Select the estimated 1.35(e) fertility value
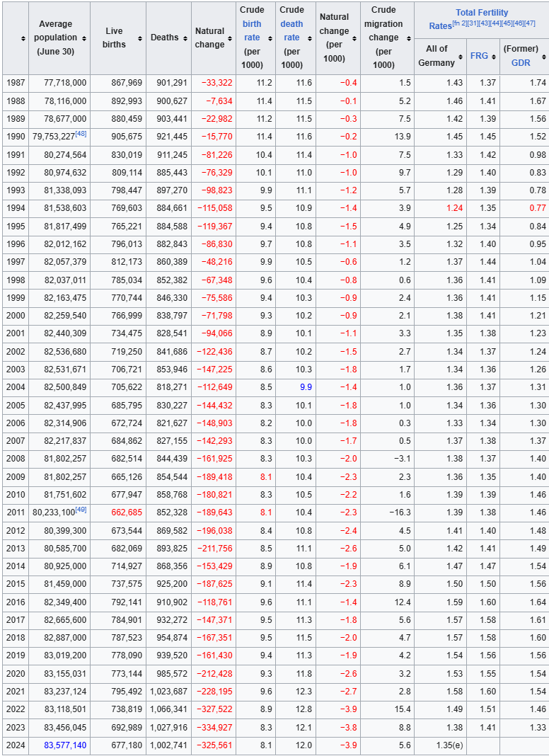Image resolution: width=549 pixels, height=756 pixels. [449, 745]
